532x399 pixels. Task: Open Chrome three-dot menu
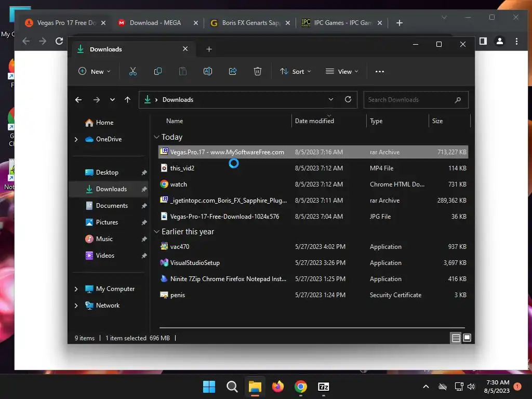(x=517, y=42)
